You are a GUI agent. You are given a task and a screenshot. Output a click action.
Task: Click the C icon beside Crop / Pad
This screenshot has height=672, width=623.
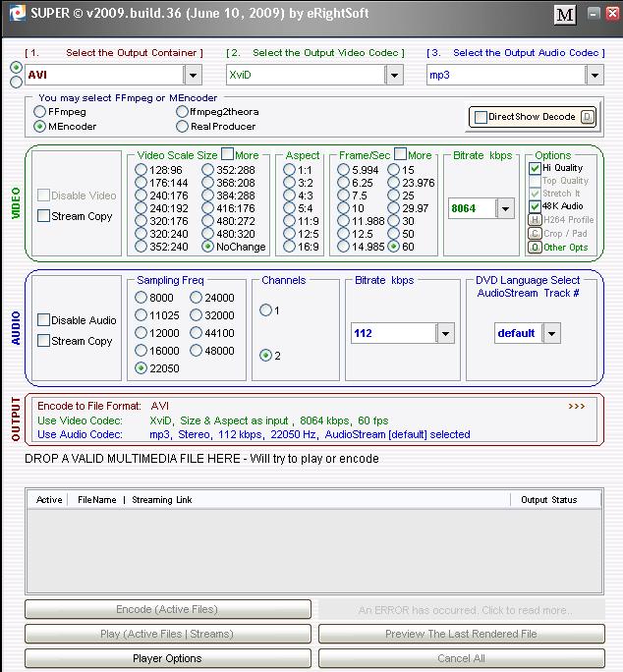(x=535, y=234)
